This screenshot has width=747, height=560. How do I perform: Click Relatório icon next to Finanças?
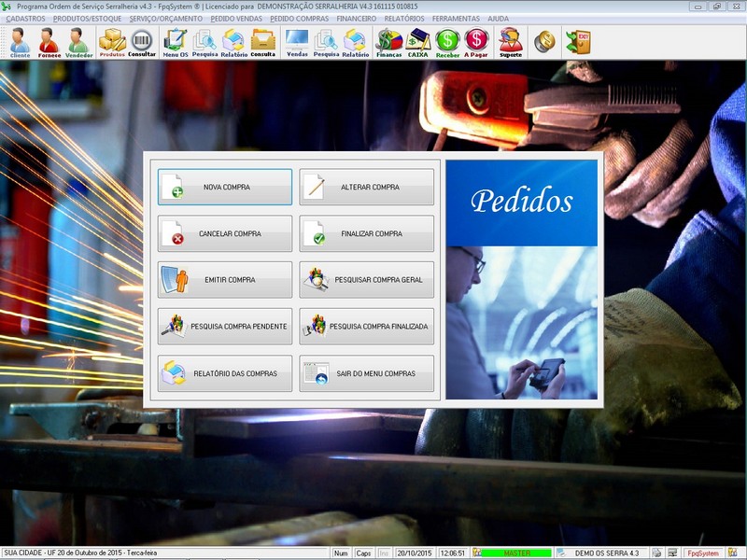[356, 42]
